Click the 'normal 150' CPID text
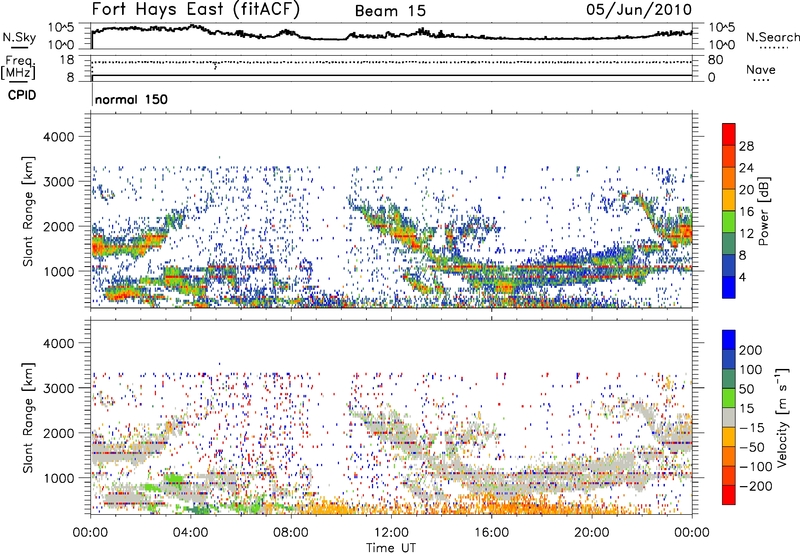Viewport: 800px width, 554px height. point(131,99)
